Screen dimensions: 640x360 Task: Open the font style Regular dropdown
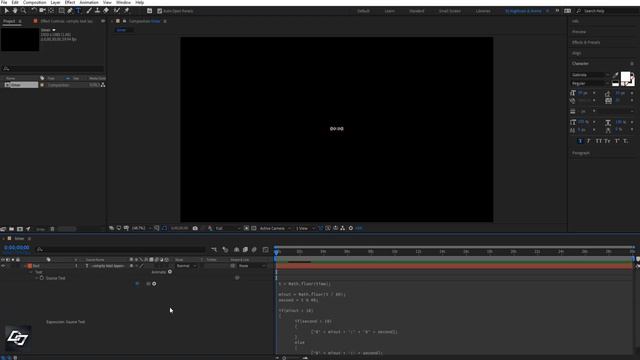click(x=590, y=83)
